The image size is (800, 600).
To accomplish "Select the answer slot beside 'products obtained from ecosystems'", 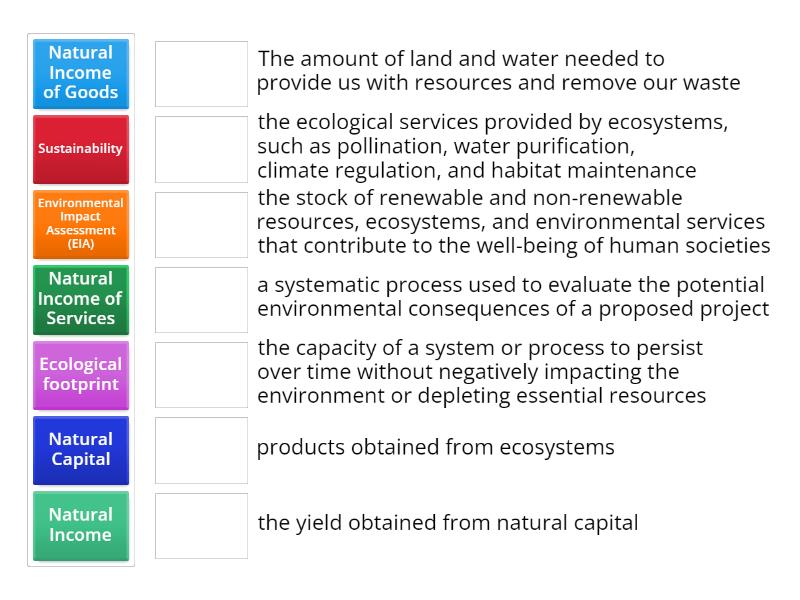I will 200,450.
